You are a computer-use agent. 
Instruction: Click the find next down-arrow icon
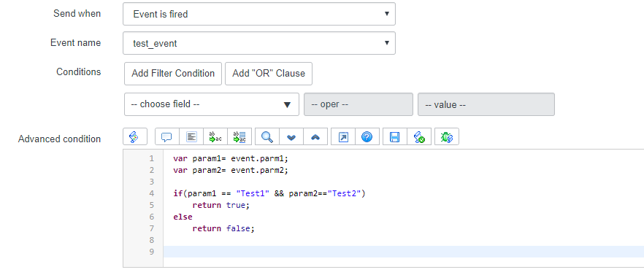(x=291, y=136)
